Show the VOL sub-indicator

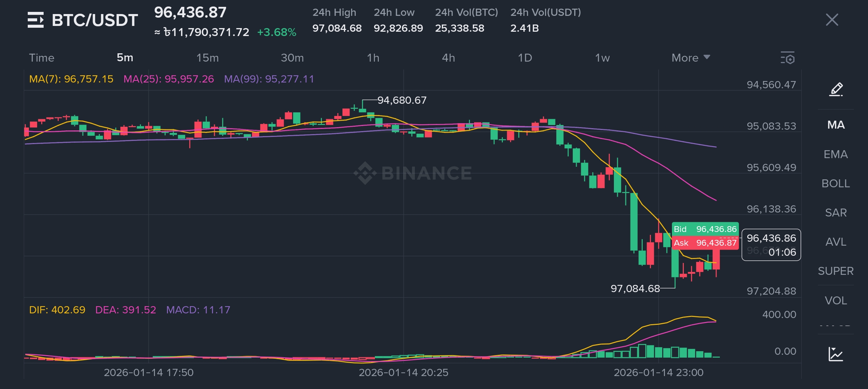[836, 300]
